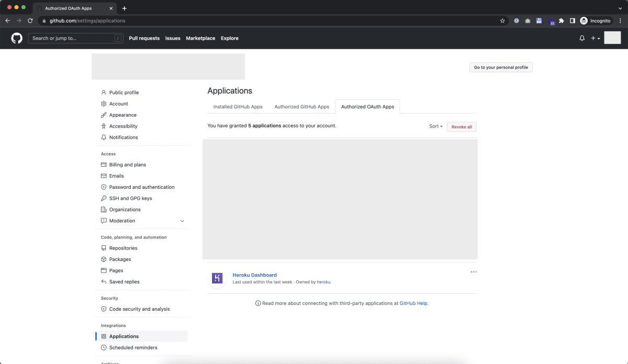The image size is (628, 364).
Task: Open Marketplace in top navigation
Action: (x=200, y=38)
